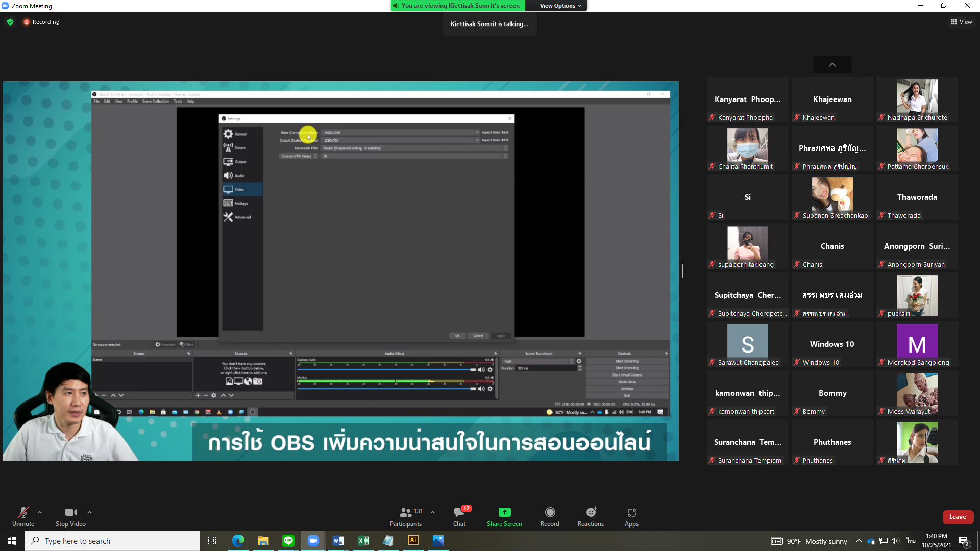Open the Reactions menu

click(x=591, y=516)
